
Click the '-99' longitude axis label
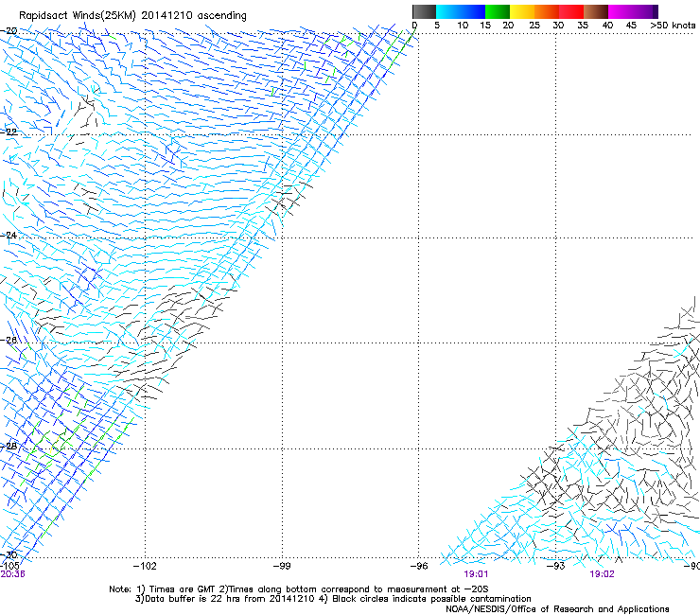tap(282, 567)
